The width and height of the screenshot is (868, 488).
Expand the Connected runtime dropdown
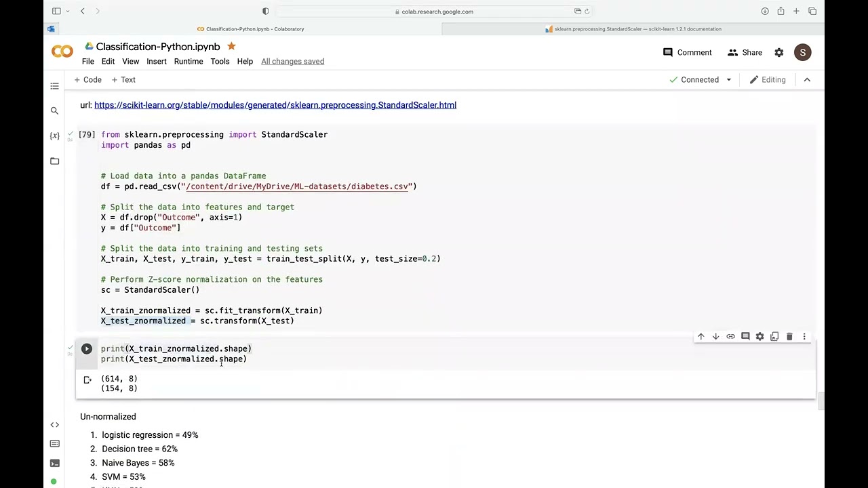coord(729,80)
